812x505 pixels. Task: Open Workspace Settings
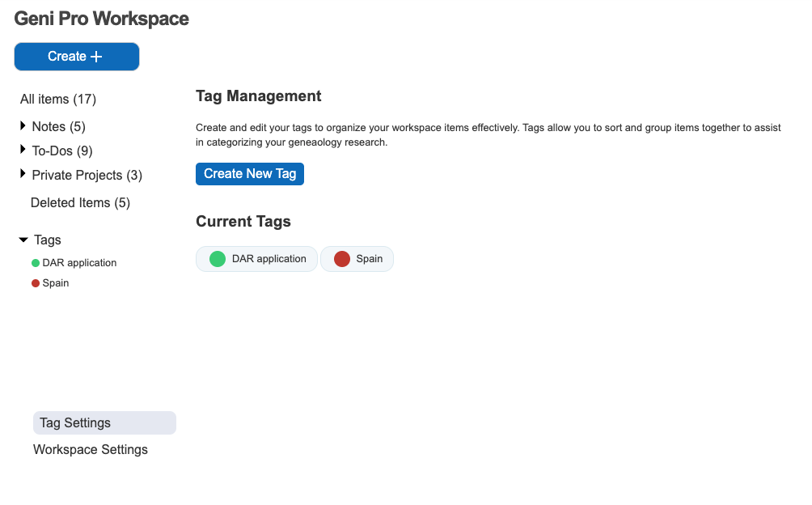tap(90, 449)
